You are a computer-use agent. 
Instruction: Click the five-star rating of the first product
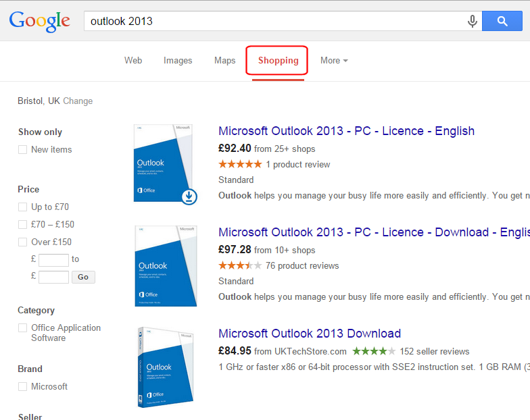click(240, 165)
